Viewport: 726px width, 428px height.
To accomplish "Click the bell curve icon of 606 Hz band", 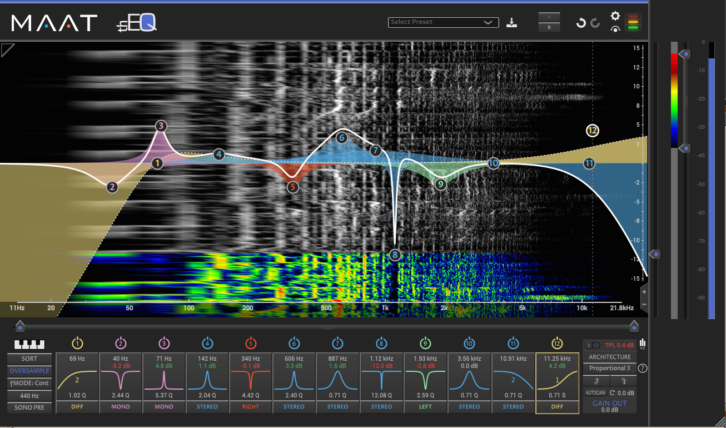I will point(294,380).
